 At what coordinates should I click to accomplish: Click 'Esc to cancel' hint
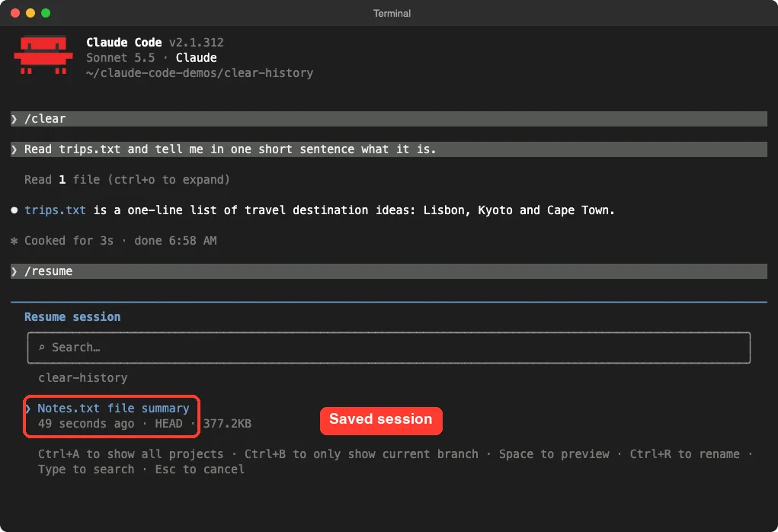[200, 470]
